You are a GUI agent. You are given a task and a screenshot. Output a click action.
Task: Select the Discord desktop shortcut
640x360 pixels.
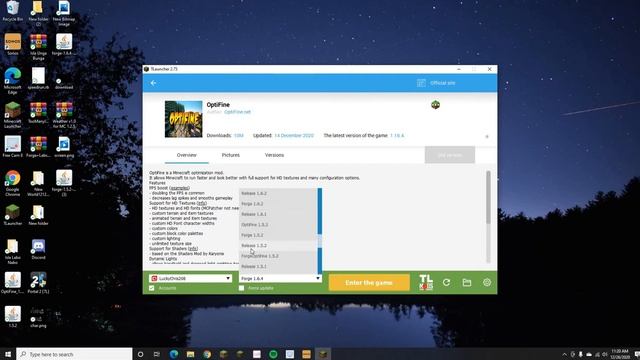38,249
